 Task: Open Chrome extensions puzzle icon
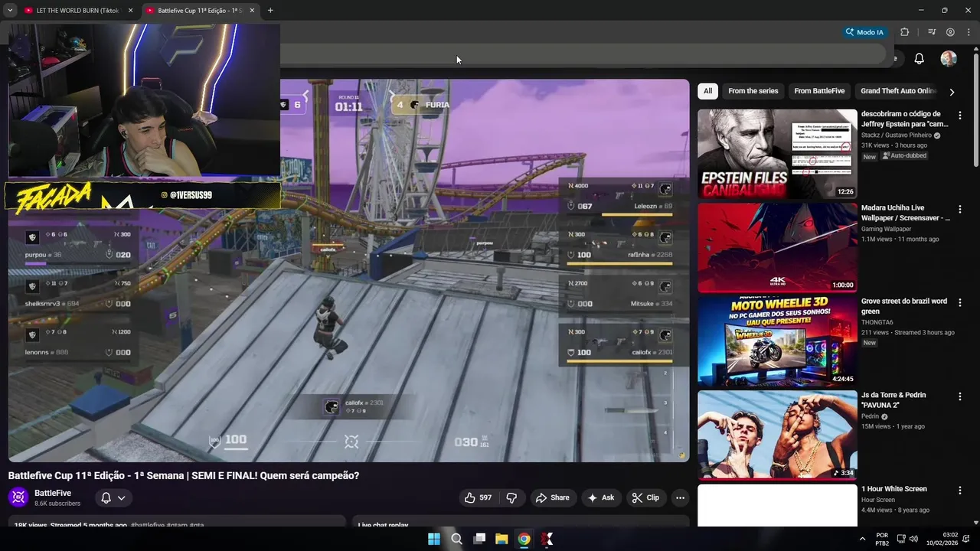[x=905, y=32]
